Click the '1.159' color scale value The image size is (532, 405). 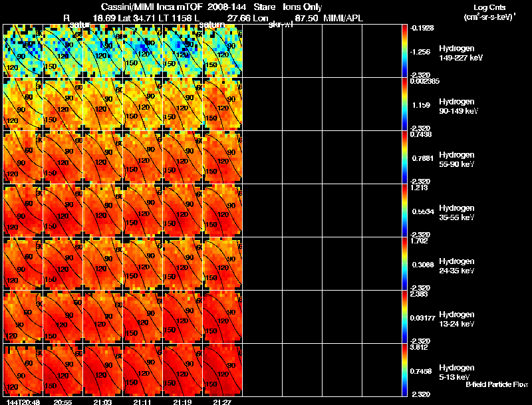(x=422, y=106)
